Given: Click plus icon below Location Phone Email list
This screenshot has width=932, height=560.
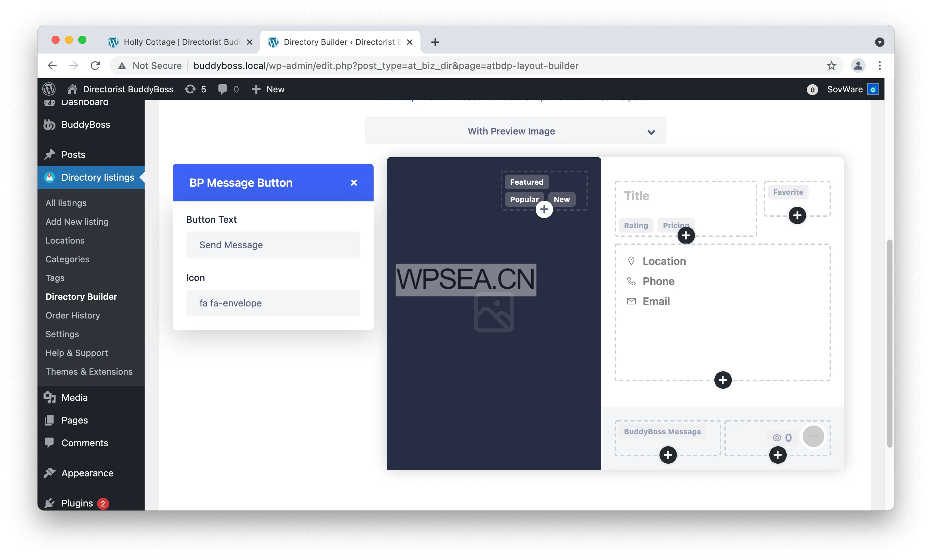Looking at the screenshot, I should point(722,380).
